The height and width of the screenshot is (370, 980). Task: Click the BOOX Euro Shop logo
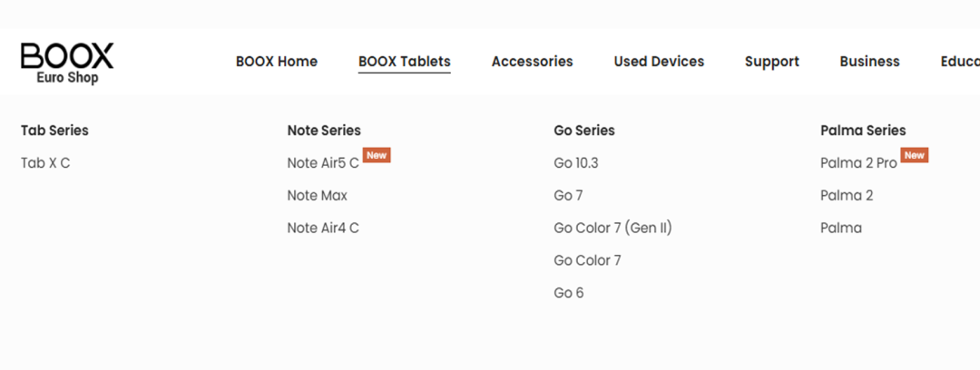coord(67,63)
